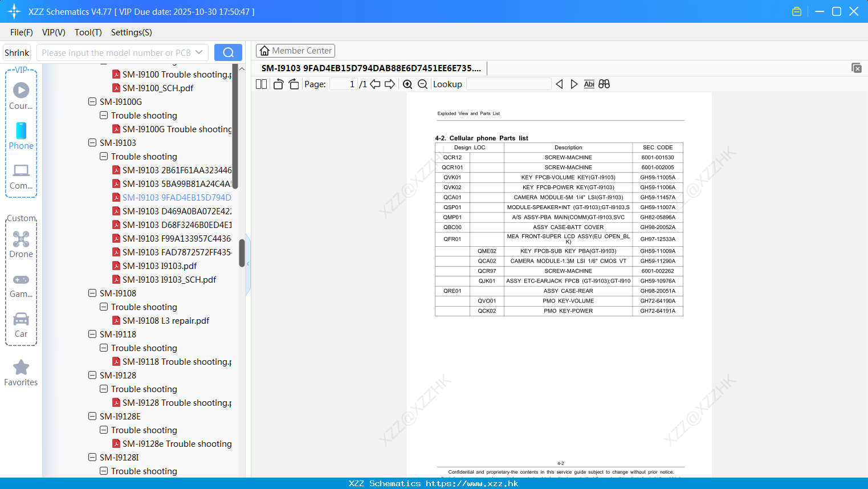Open SM-I9103 I9103.pdf file

click(x=160, y=266)
